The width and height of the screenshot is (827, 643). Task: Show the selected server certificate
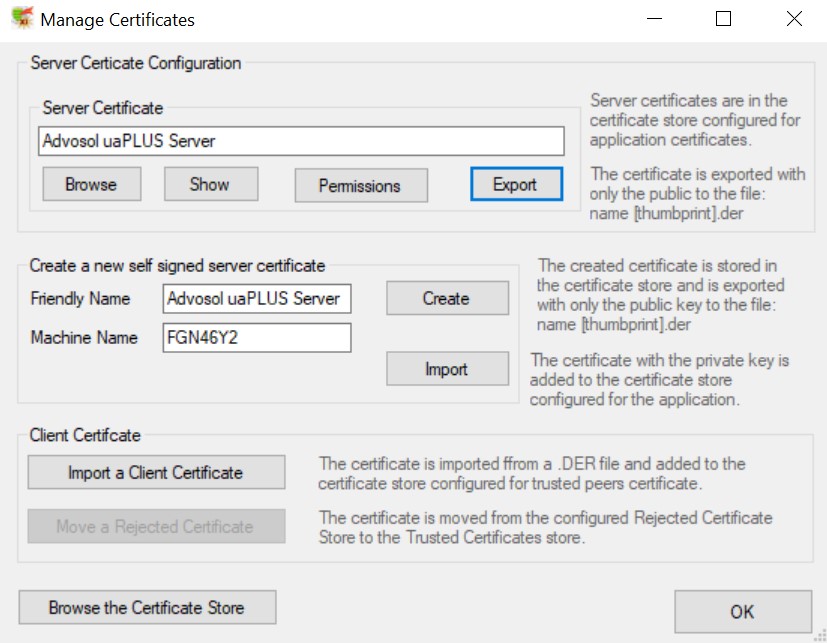[210, 184]
